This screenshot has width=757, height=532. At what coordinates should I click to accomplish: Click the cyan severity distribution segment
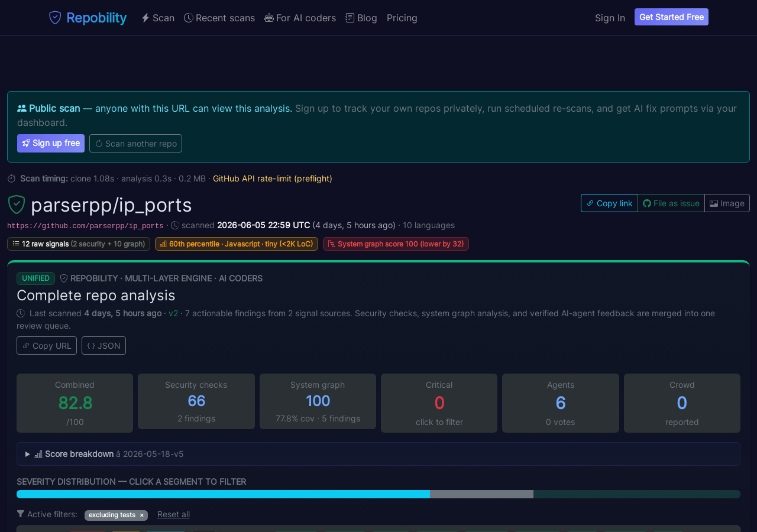pos(223,494)
